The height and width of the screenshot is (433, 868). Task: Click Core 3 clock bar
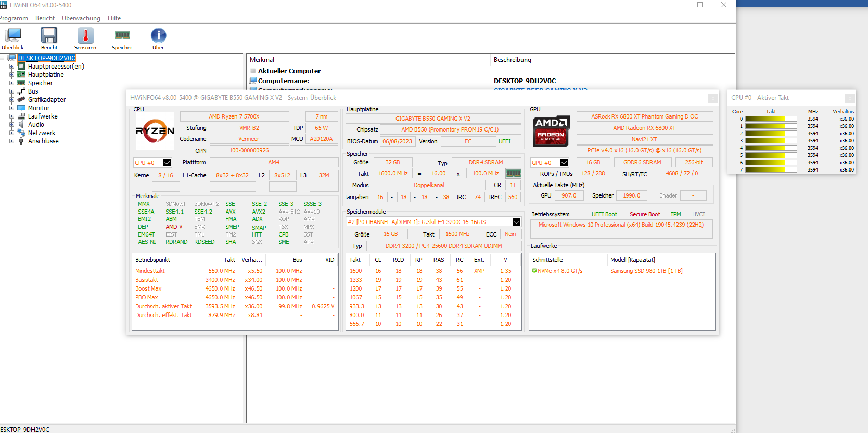click(x=771, y=141)
